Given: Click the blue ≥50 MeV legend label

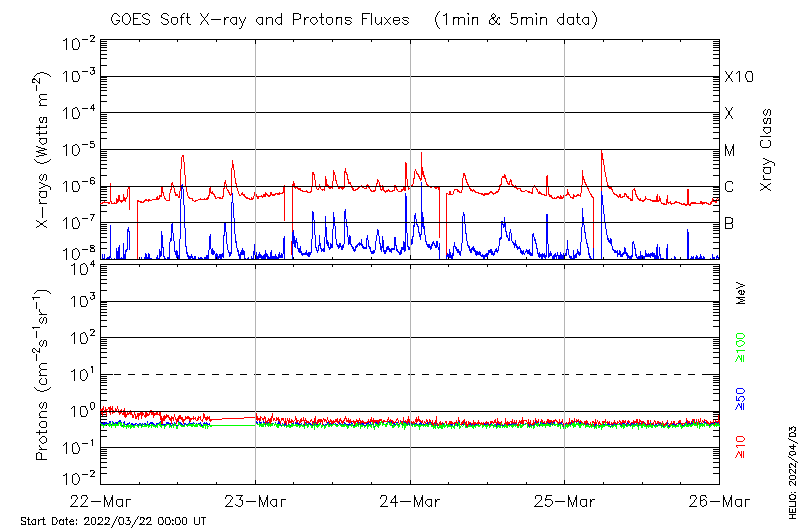Looking at the screenshot, I should click(741, 399).
